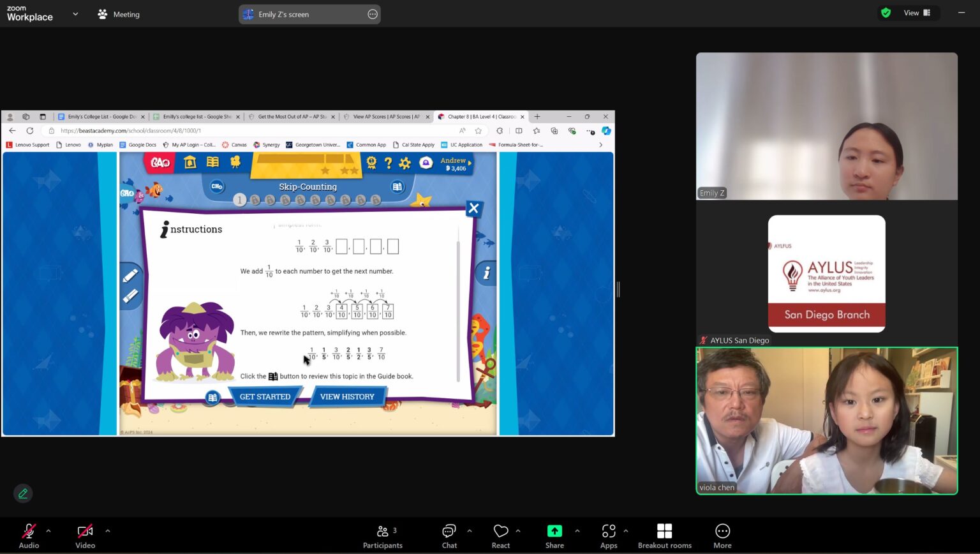The height and width of the screenshot is (554, 980).
Task: Expand chat options caret beside Chat
Action: (470, 530)
